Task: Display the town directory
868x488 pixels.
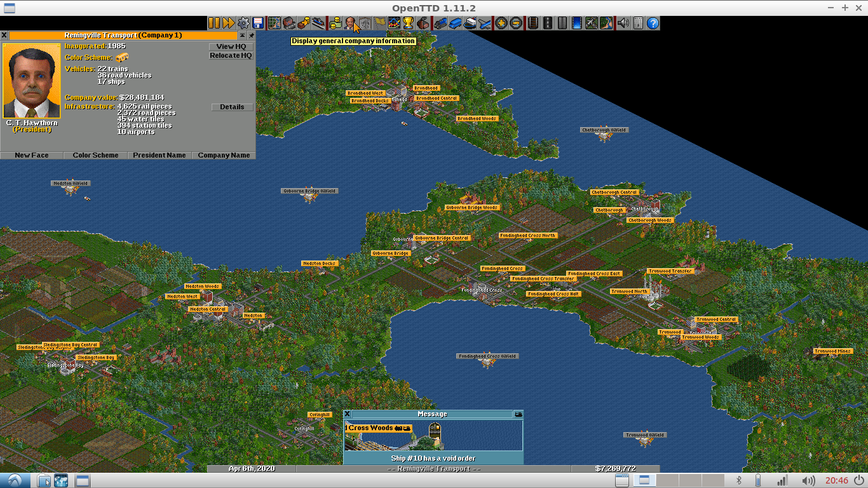Action: point(288,23)
